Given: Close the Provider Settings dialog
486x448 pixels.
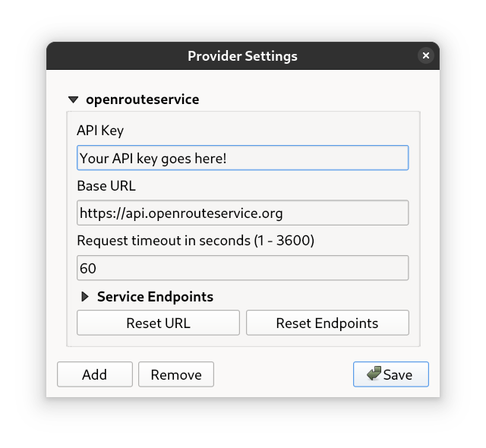Looking at the screenshot, I should click(425, 55).
